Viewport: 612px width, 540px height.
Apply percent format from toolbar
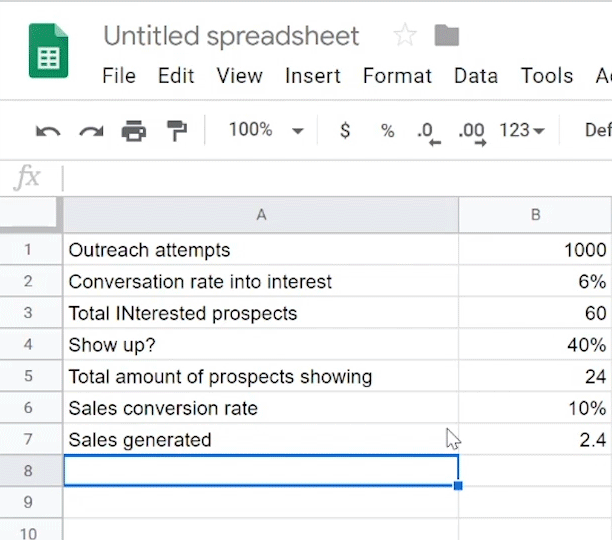pyautogui.click(x=387, y=131)
